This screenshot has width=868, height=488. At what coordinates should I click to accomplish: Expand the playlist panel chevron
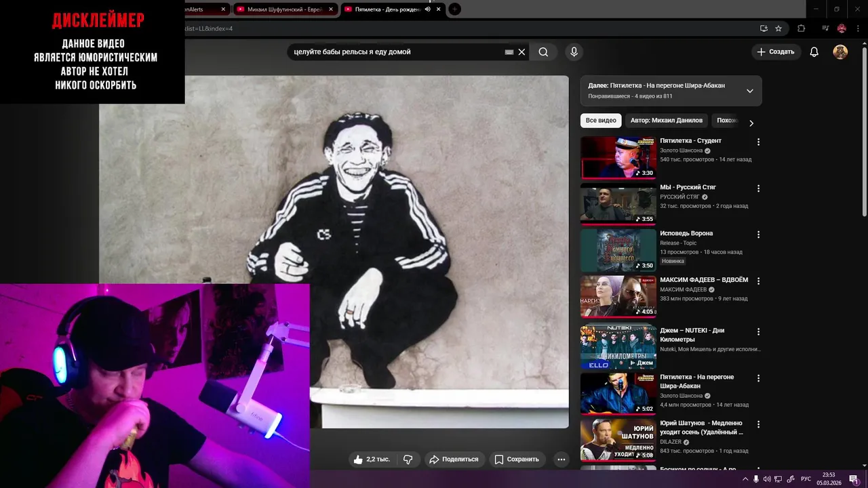[x=749, y=91]
